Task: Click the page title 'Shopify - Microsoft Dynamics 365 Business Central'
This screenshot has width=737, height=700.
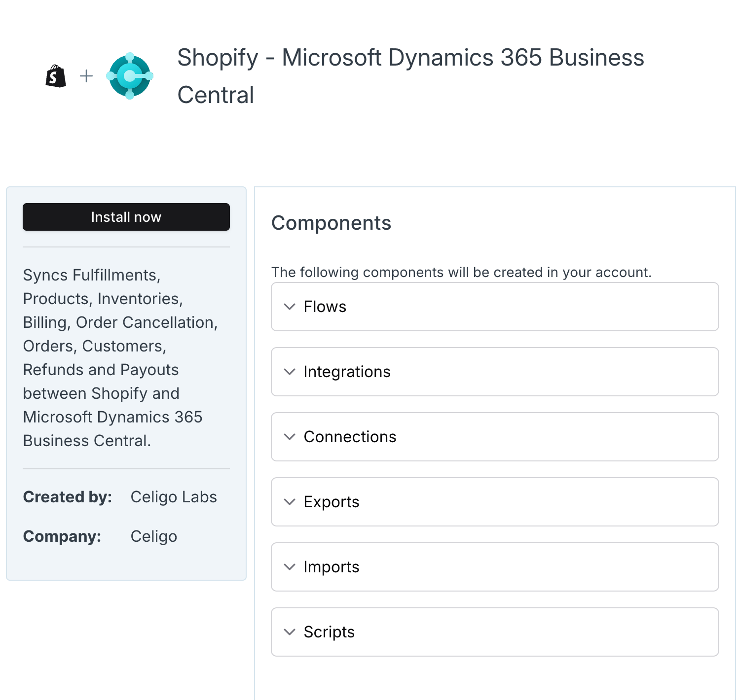Action: 411,76
